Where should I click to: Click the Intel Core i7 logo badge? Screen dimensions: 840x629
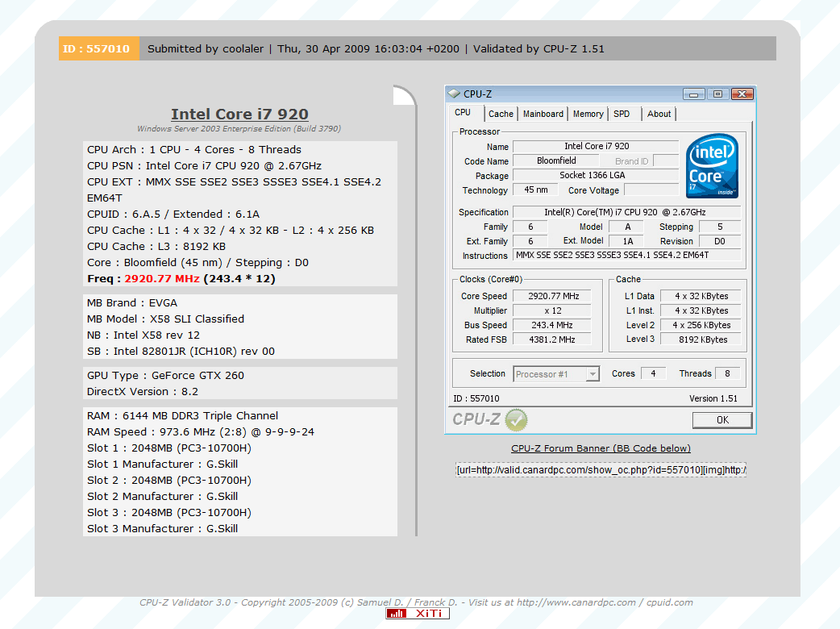coord(712,165)
